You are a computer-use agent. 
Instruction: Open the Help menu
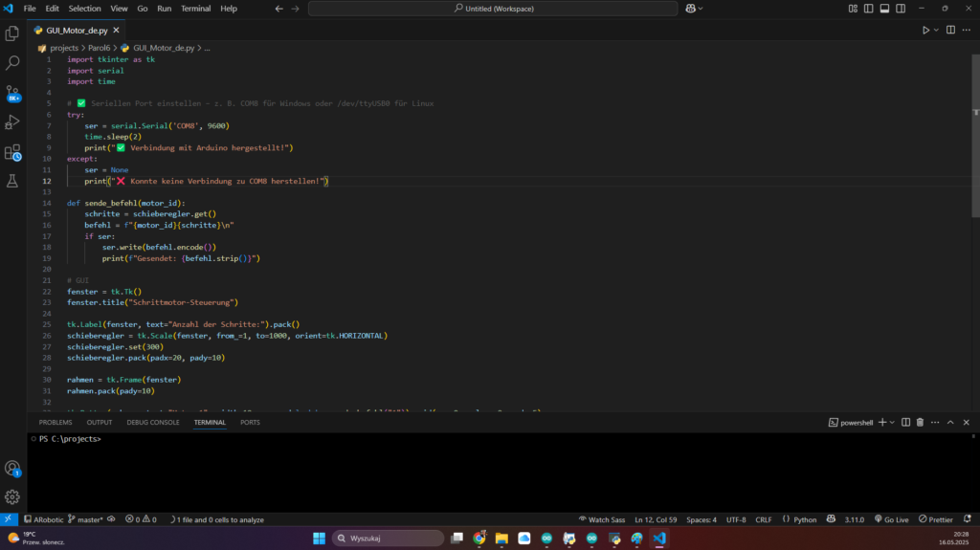click(229, 9)
